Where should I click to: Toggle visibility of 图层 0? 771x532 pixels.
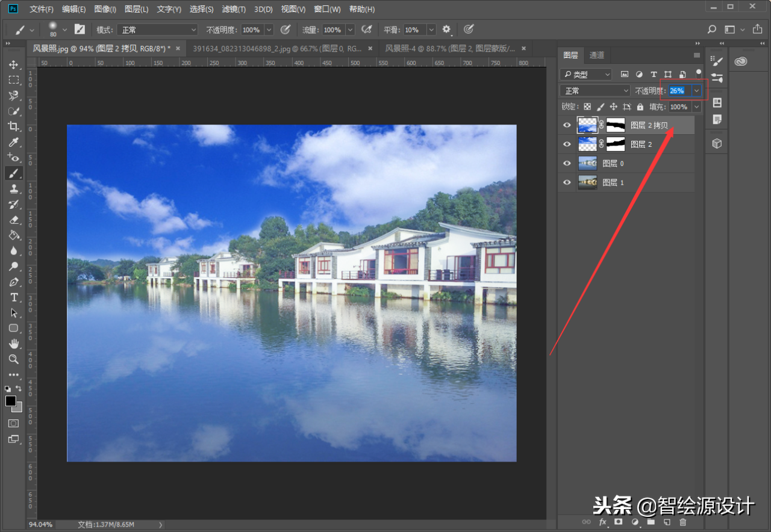point(566,163)
